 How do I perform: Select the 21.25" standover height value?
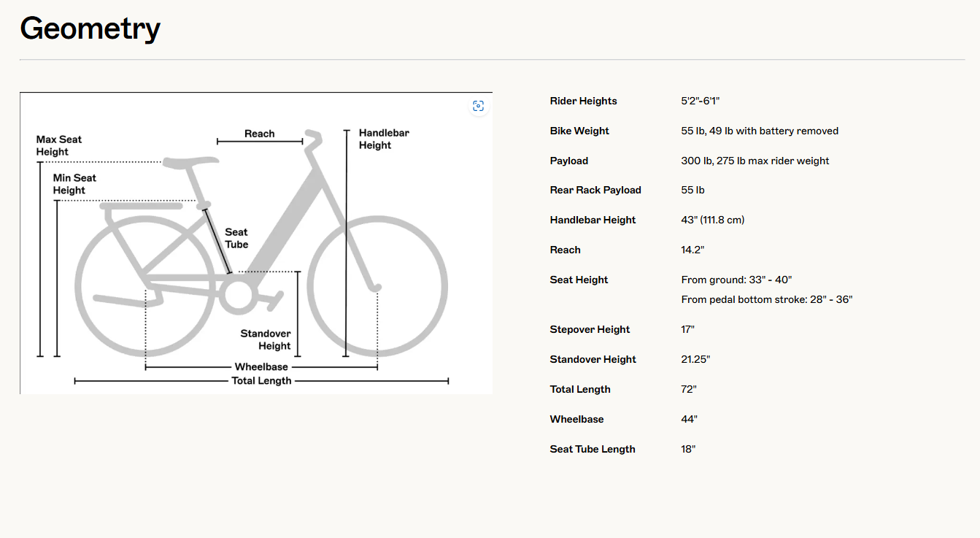click(695, 359)
